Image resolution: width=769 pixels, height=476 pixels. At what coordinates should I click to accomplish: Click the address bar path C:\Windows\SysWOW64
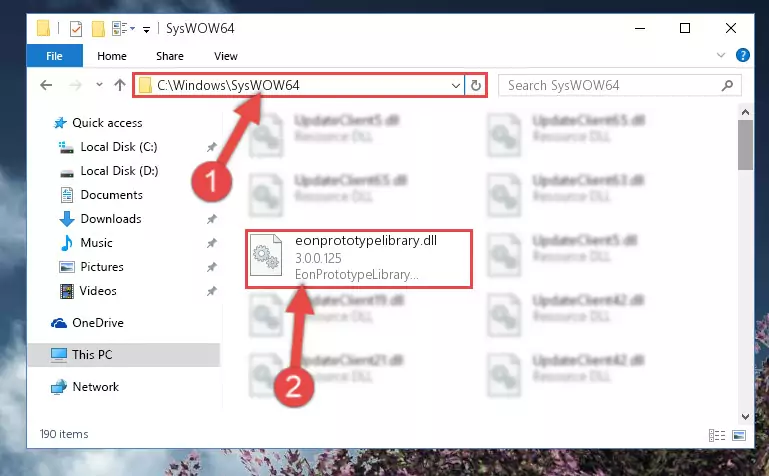pyautogui.click(x=229, y=85)
